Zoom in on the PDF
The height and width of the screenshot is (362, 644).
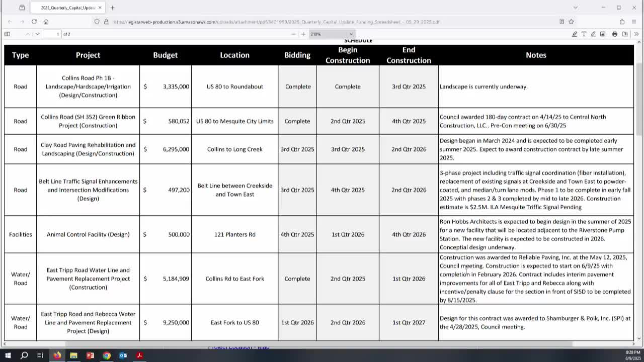[x=303, y=34]
